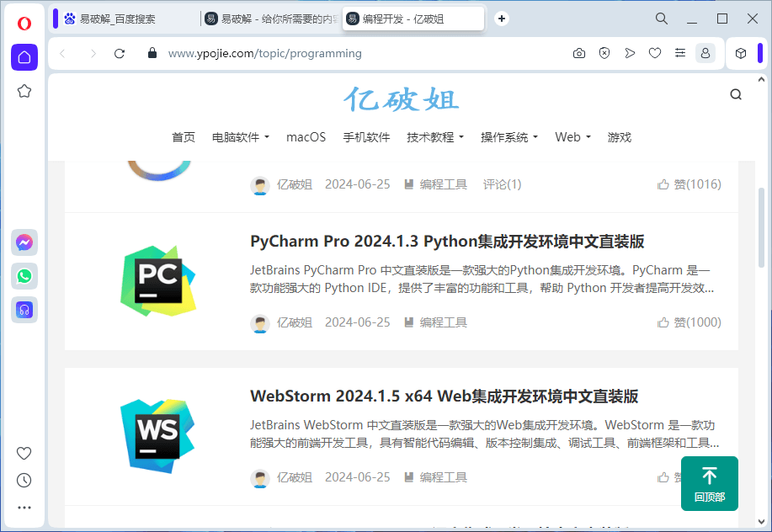
Task: Open history clock icon in sidebar
Action: point(24,481)
